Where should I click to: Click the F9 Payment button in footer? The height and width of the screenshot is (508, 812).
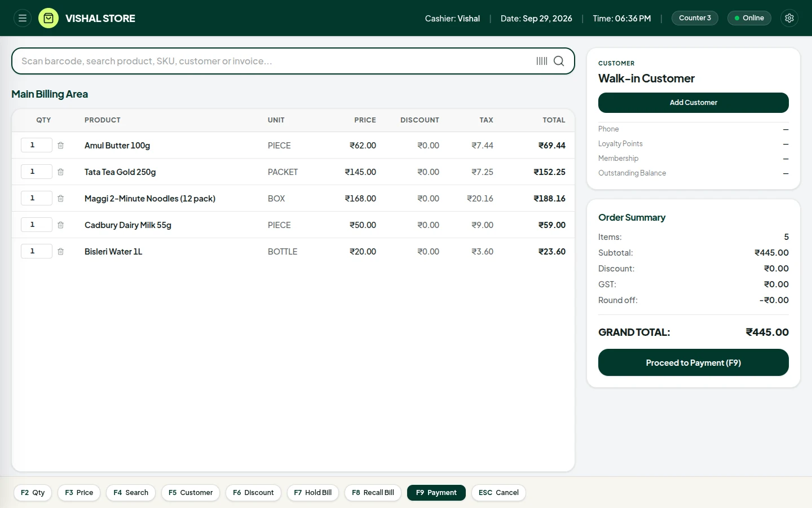coord(436,493)
